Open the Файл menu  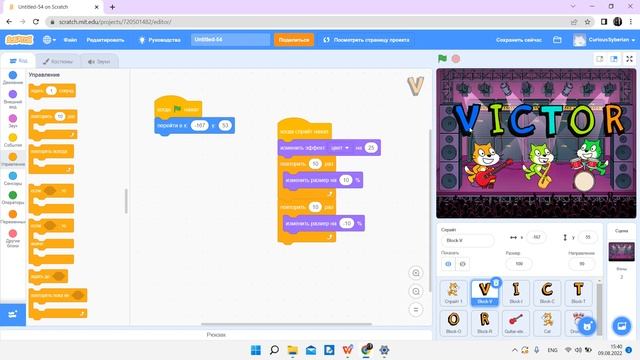[x=70, y=40]
